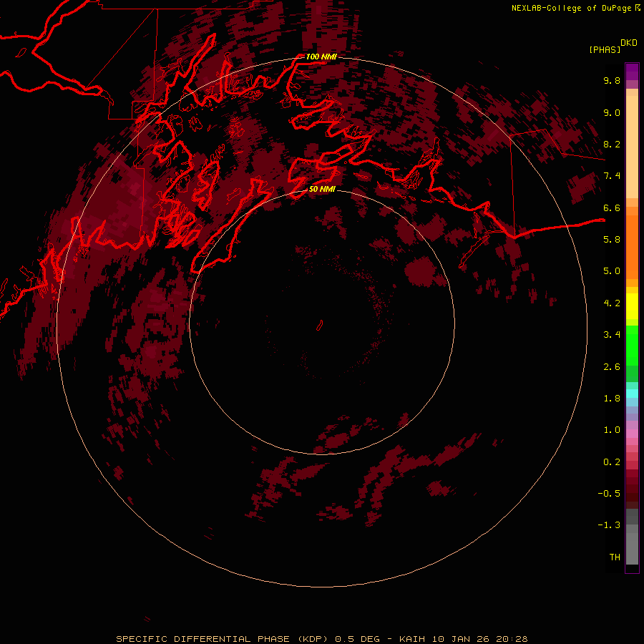Click the peach segment of the color scale
This screenshot has width=644, height=644.
pos(632,147)
